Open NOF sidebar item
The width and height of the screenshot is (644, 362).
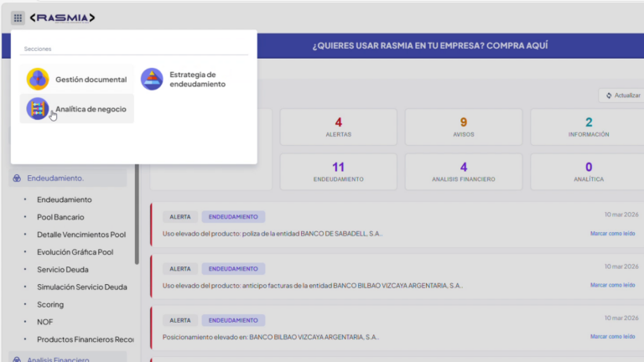point(45,322)
